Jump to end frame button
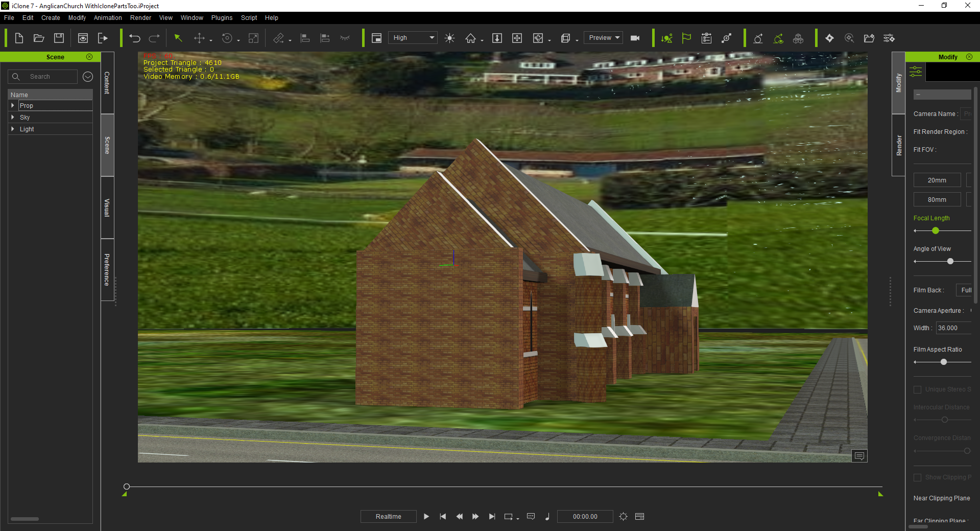 pyautogui.click(x=492, y=517)
